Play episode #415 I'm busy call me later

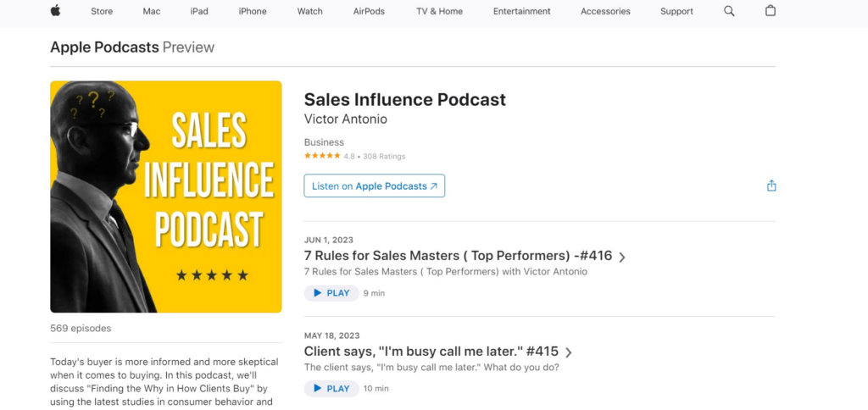point(331,389)
